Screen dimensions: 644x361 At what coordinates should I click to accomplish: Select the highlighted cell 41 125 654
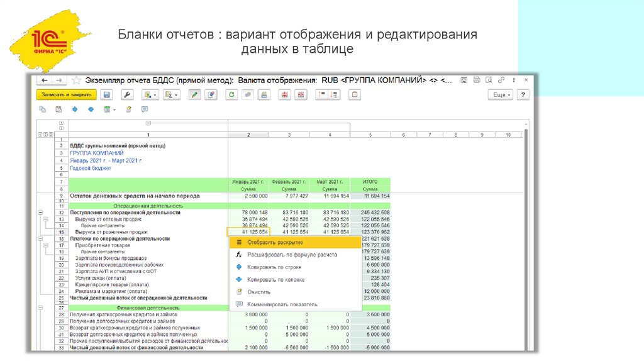coord(248,232)
